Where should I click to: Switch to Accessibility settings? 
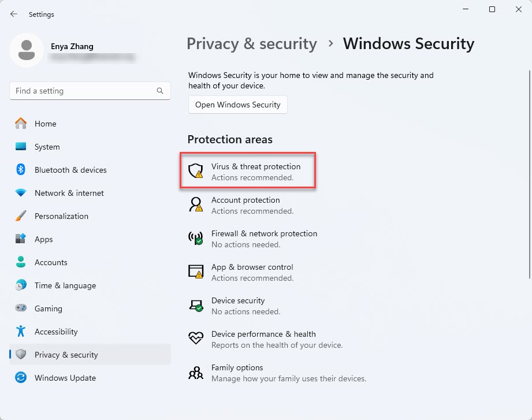pos(55,332)
